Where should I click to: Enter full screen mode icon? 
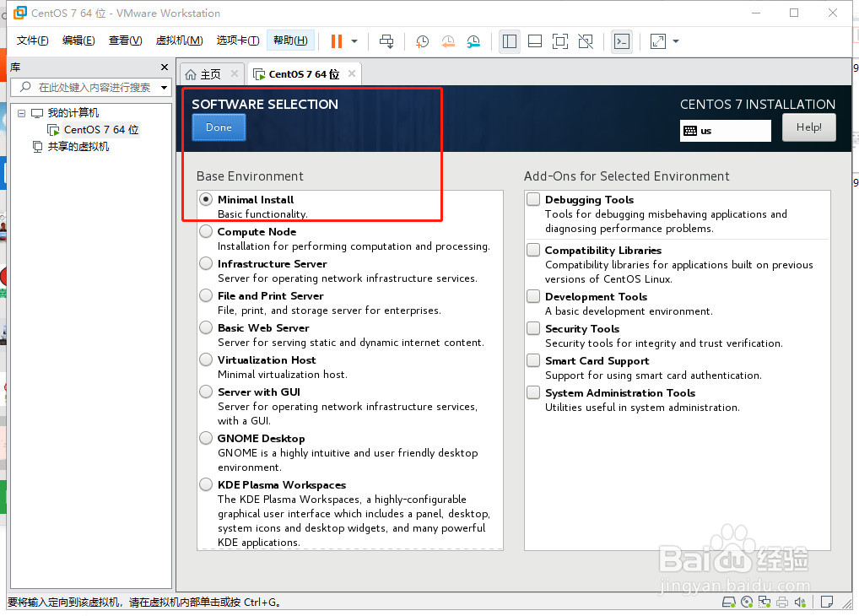coord(560,41)
